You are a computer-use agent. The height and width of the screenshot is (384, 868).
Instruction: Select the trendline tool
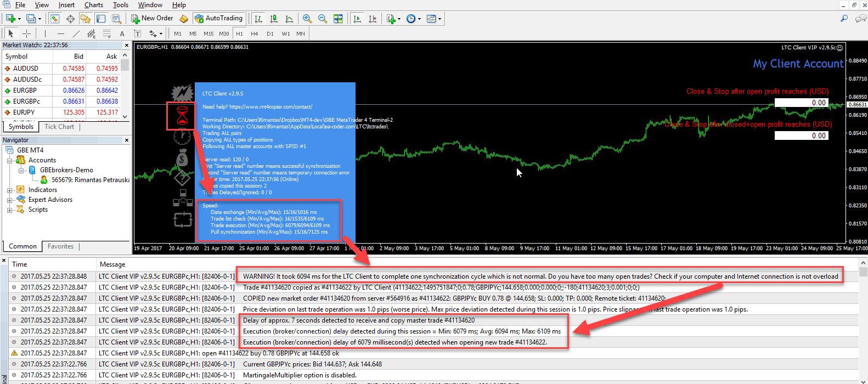point(76,33)
